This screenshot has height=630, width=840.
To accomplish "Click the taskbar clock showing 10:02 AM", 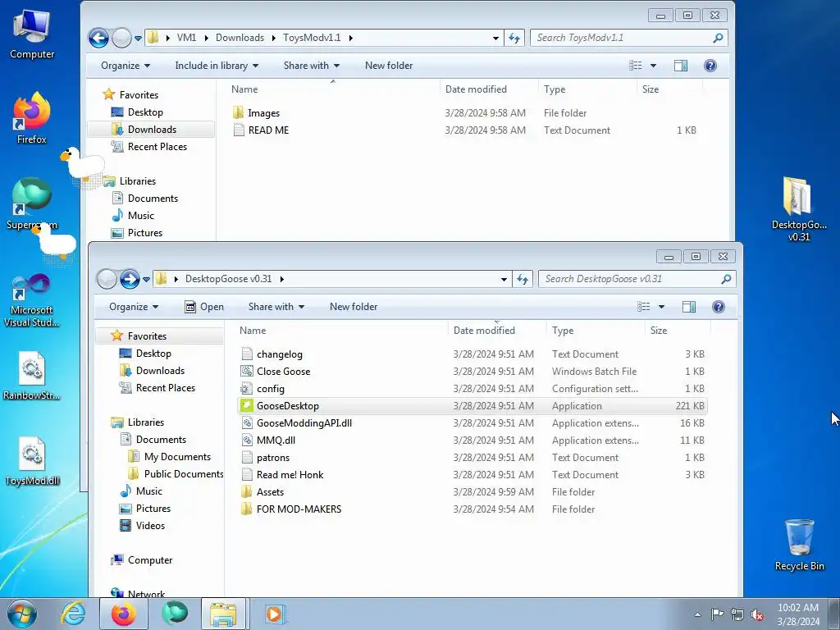I will point(798,614).
